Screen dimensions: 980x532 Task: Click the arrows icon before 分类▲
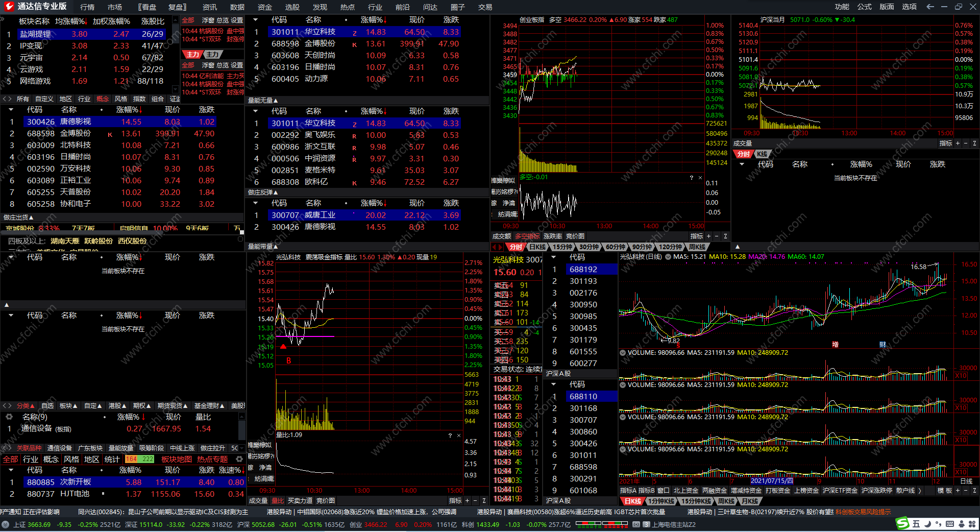pos(7,406)
